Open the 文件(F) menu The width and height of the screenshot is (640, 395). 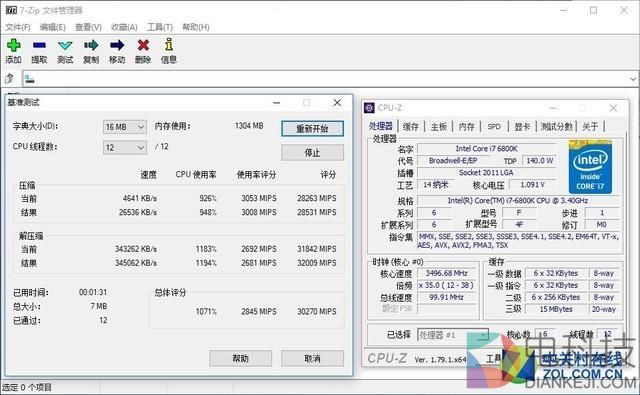tap(18, 27)
